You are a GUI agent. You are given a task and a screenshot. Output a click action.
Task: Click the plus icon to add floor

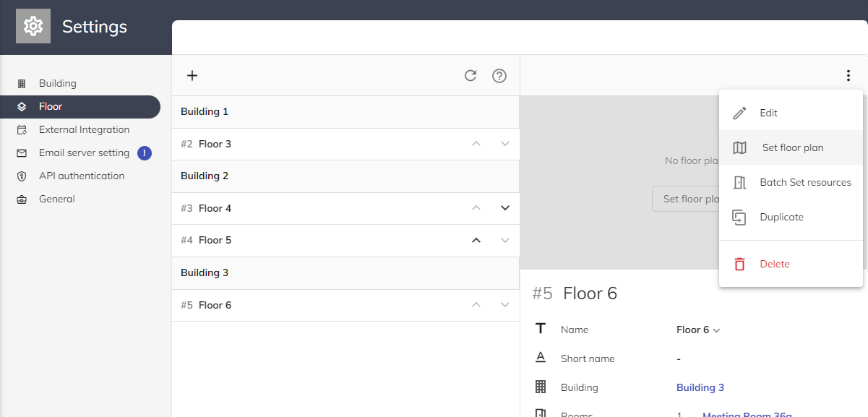[192, 76]
